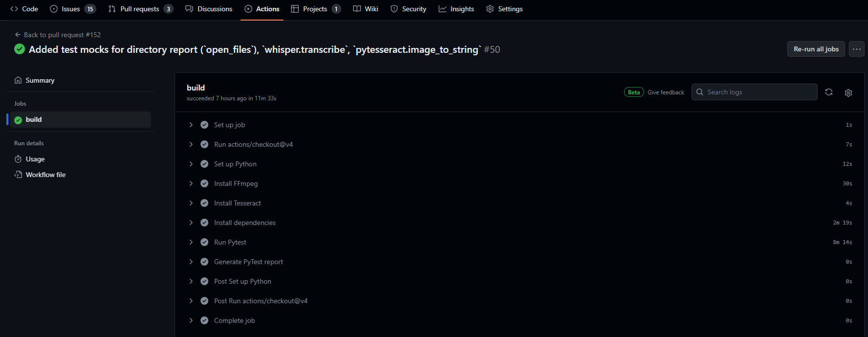Open the Security tab
Viewport: 868px width, 337px height.
click(408, 9)
